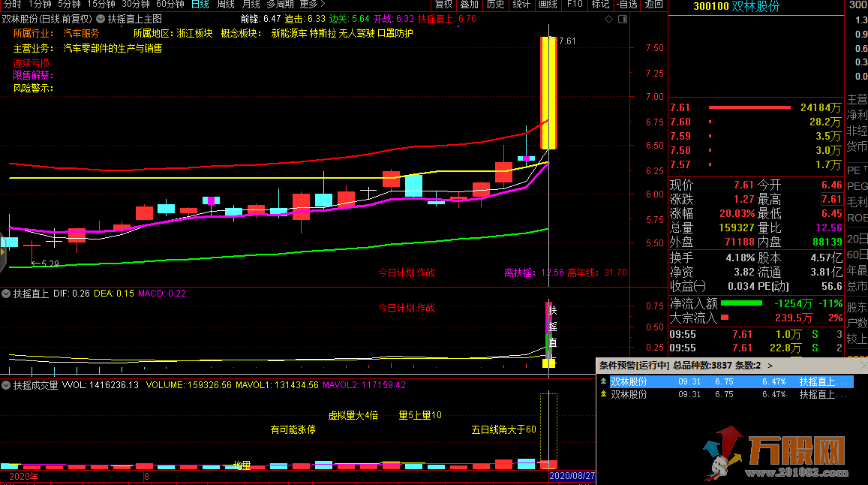Click the diamond icon above the price chart

608,20
